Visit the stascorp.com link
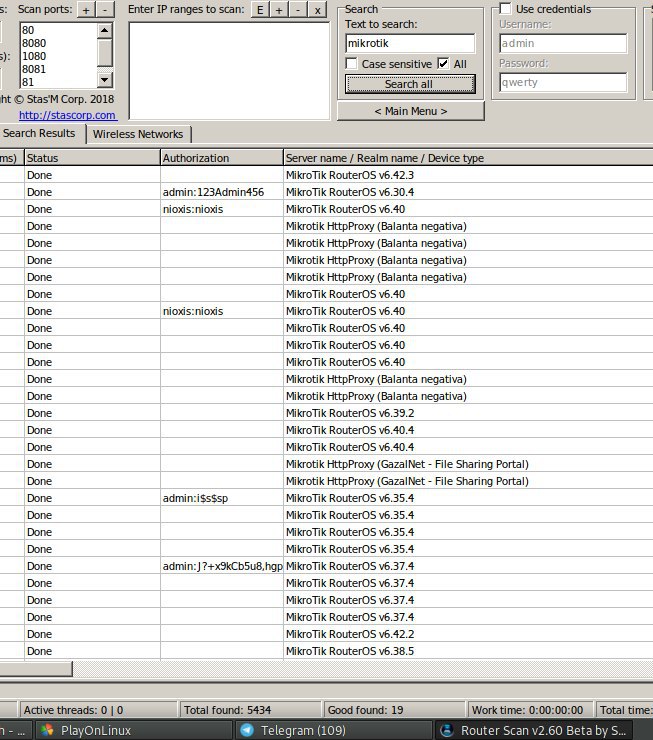The height and width of the screenshot is (740, 653). 67,115
